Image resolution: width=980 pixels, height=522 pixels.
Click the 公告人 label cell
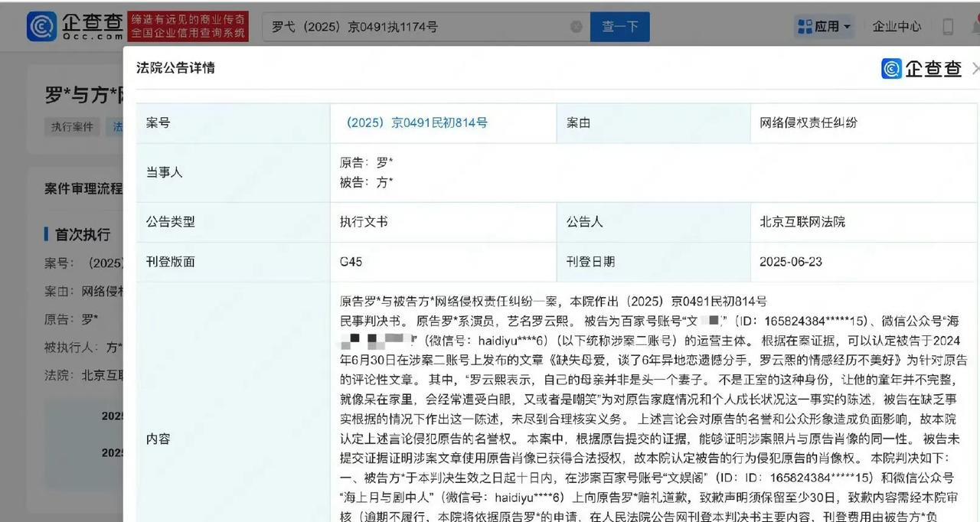[x=653, y=222]
